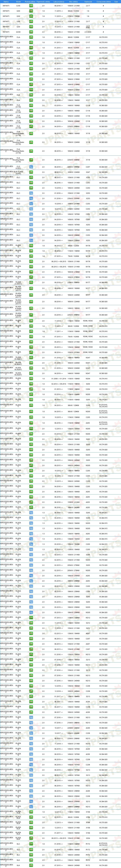Screen dimensions: 121x868
Task: Click the 'W212' body cell
Action: click(88, 618)
